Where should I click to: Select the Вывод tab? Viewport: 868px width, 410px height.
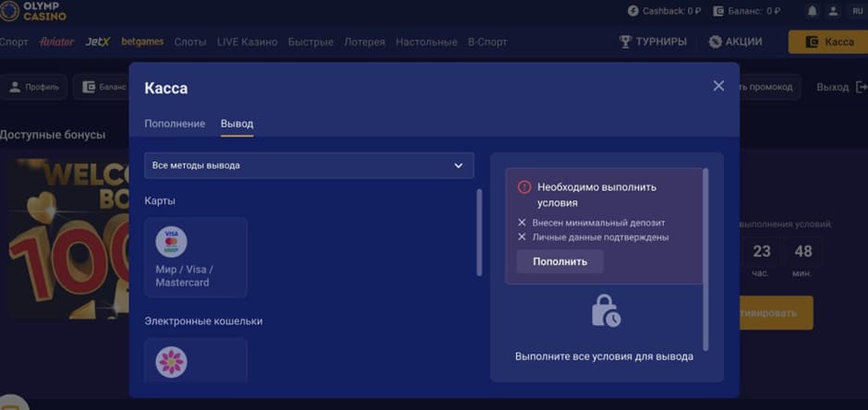click(x=236, y=124)
